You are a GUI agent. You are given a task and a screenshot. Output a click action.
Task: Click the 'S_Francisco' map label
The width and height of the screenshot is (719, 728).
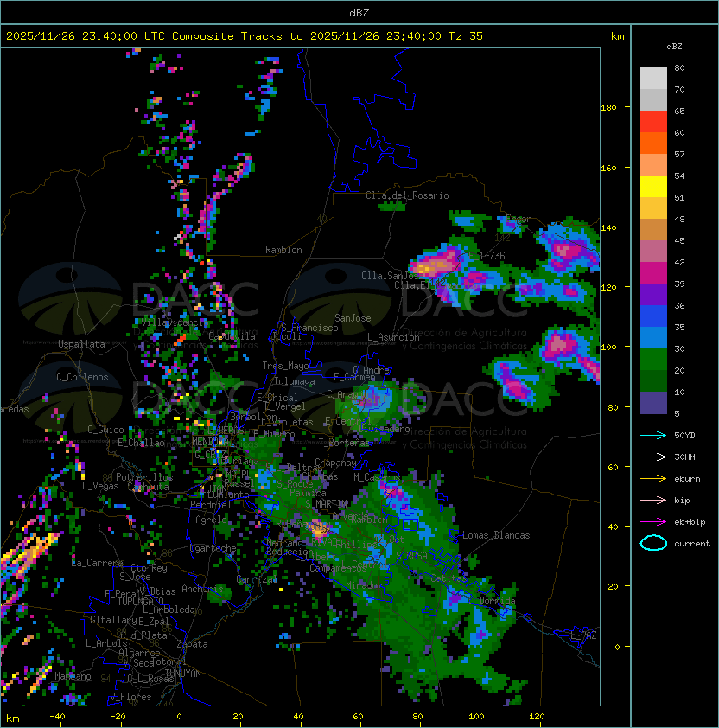309,329
